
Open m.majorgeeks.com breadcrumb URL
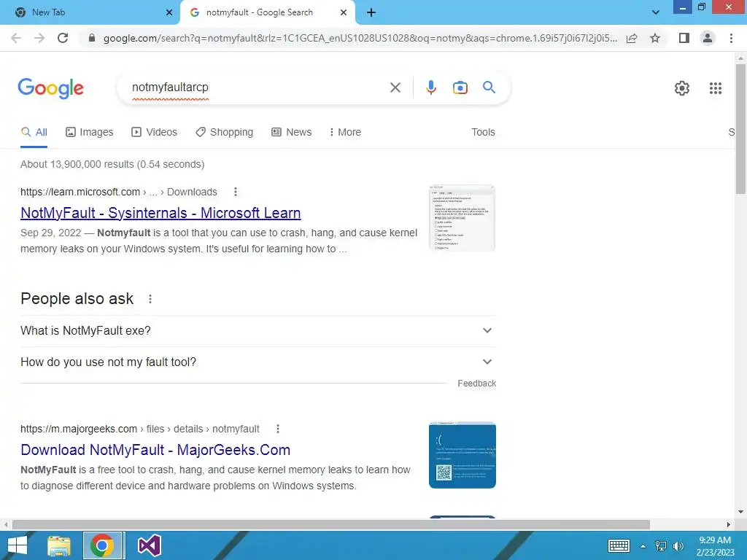[x=139, y=429]
